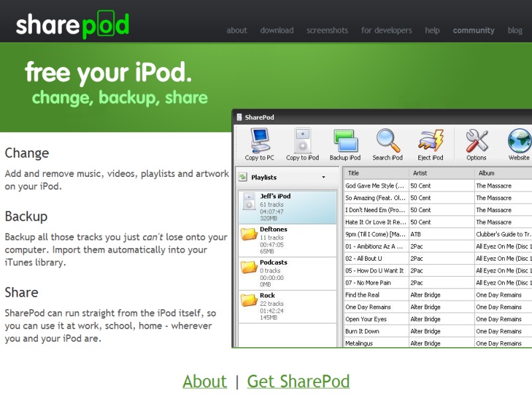Click the Eject iPod icon
This screenshot has width=532, height=399.
pos(430,140)
